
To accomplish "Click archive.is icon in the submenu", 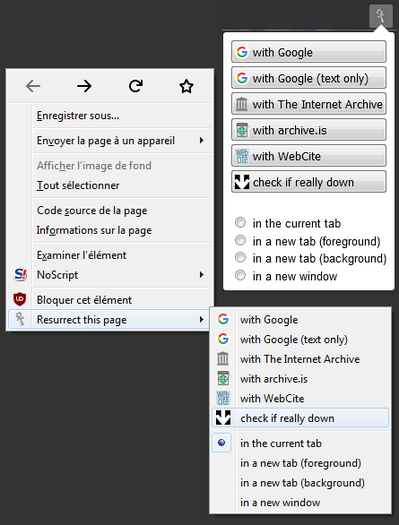I will 223,378.
